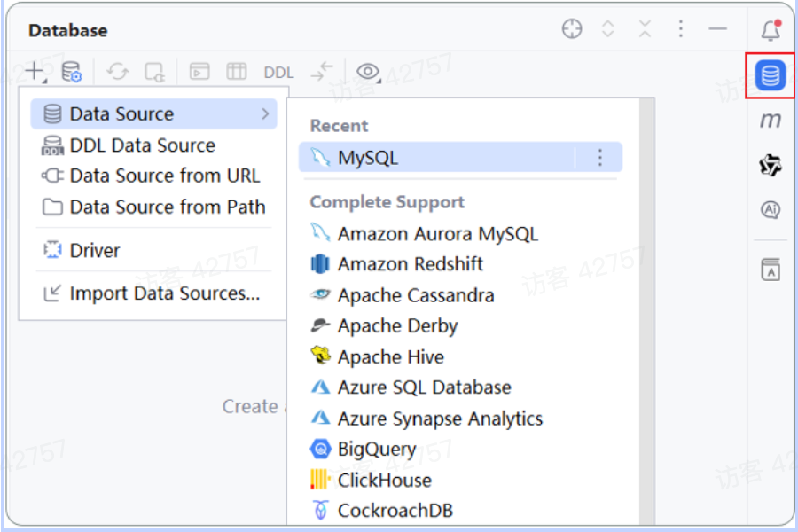Image resolution: width=798 pixels, height=532 pixels.
Task: Toggle view options with the eye icon
Action: click(x=367, y=72)
